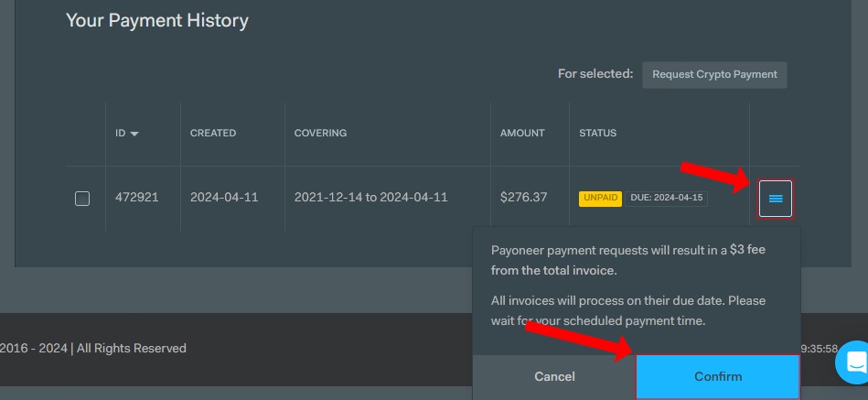The image size is (868, 400).
Task: Sort by the COVERING column header
Action: [x=320, y=133]
